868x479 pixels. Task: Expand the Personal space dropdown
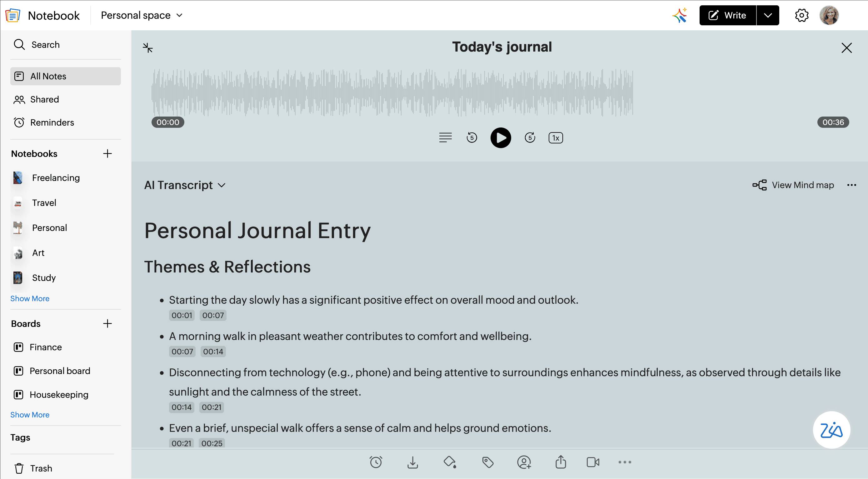142,16
